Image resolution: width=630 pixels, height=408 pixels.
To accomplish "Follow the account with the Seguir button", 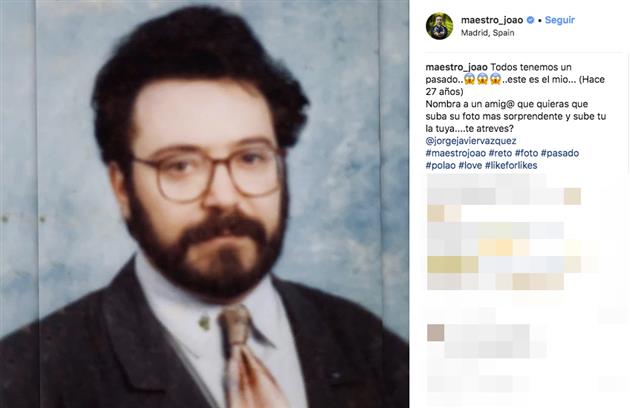I will (x=560, y=20).
